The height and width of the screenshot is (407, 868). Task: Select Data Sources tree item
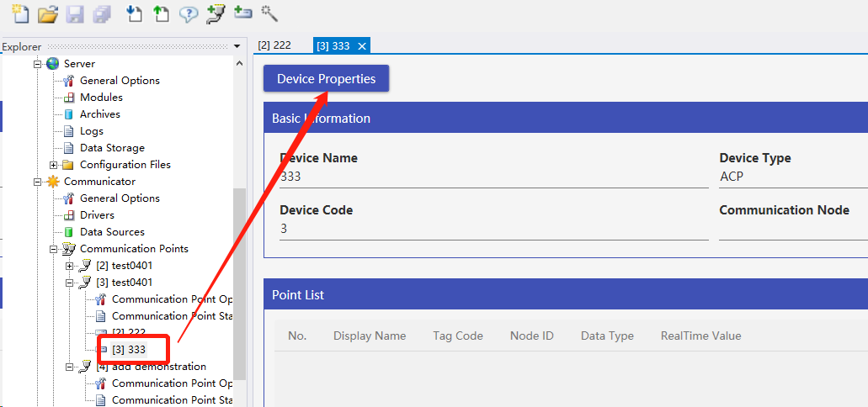[112, 232]
